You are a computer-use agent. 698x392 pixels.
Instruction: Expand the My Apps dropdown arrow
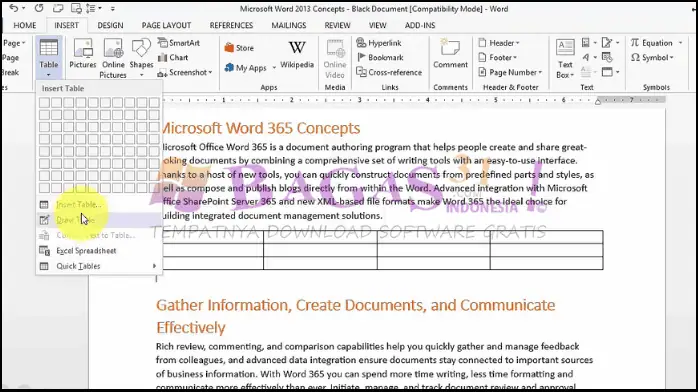pyautogui.click(x=274, y=68)
